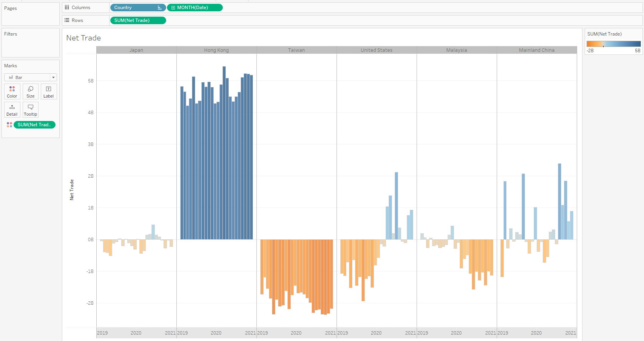Click the SUM(Net Trade) color legend gradient
The image size is (644, 341).
tap(613, 44)
